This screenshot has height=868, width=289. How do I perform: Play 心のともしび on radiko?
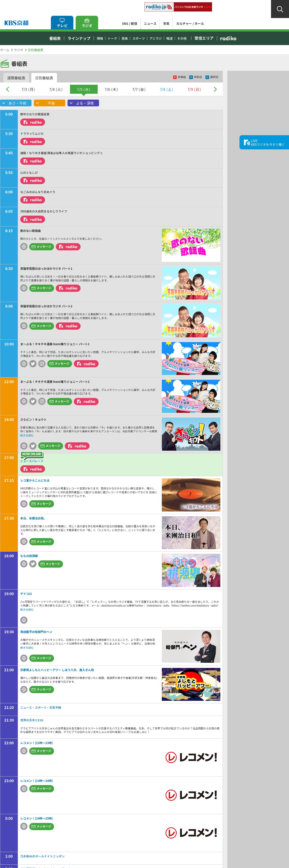point(33,181)
